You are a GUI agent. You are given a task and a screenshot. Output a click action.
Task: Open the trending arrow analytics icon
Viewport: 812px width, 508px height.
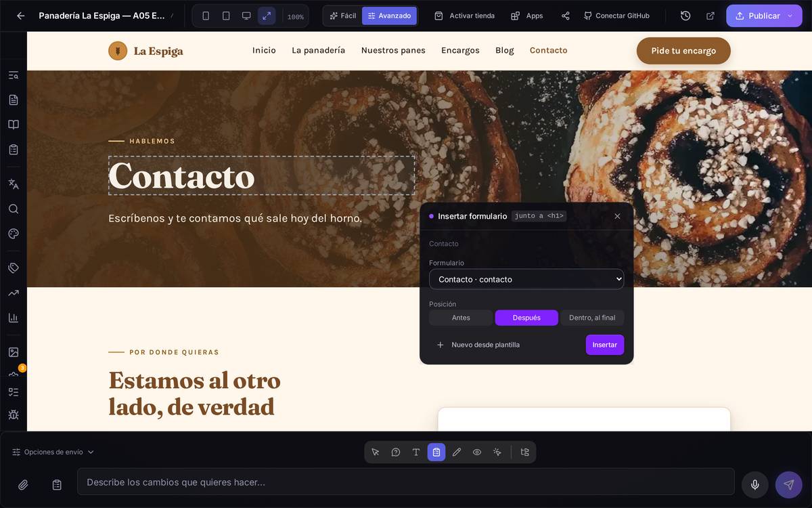point(14,293)
